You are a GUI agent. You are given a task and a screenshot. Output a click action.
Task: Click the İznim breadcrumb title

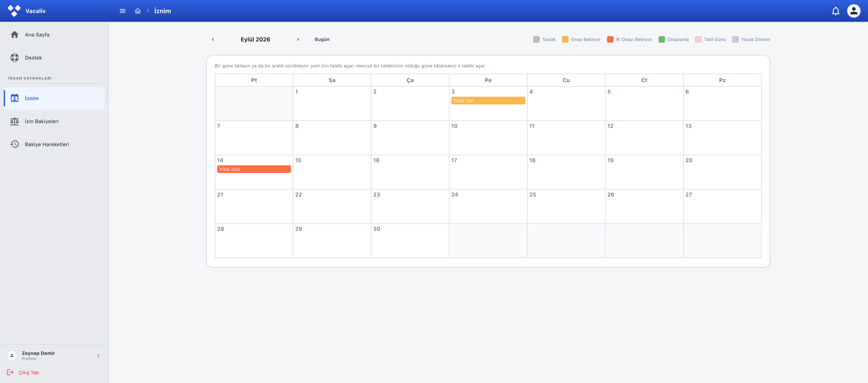click(x=163, y=11)
